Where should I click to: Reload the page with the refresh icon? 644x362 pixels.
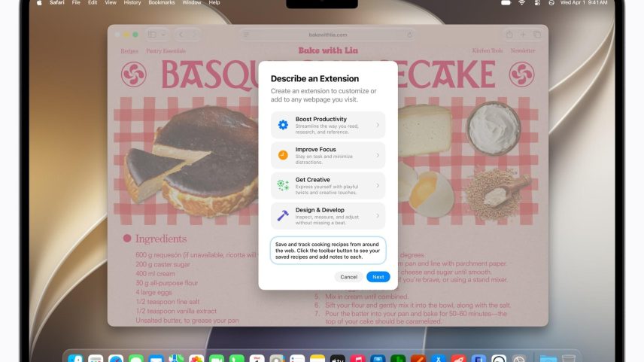[x=409, y=35]
